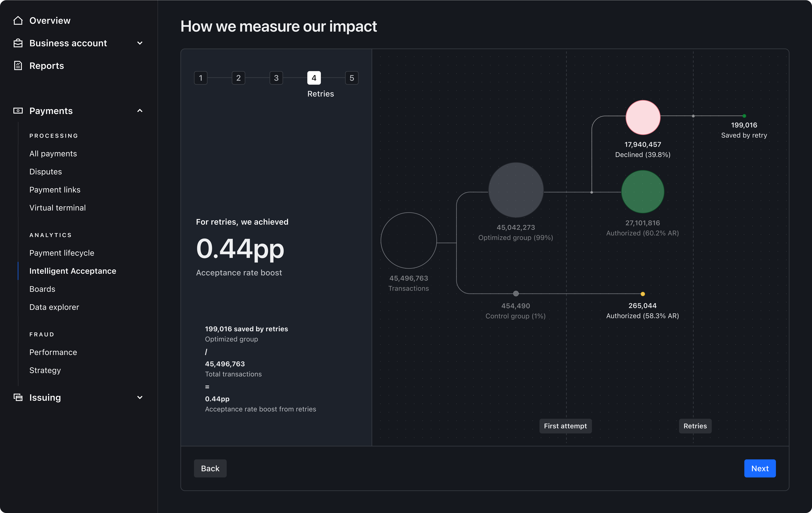The image size is (812, 513).
Task: Click the gray Optimized group circle
Action: coord(516,190)
